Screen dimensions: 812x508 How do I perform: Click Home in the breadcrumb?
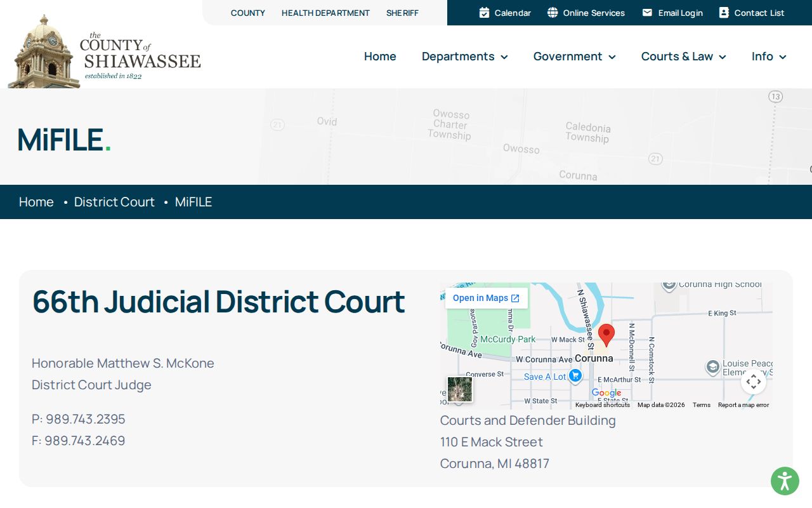click(36, 202)
